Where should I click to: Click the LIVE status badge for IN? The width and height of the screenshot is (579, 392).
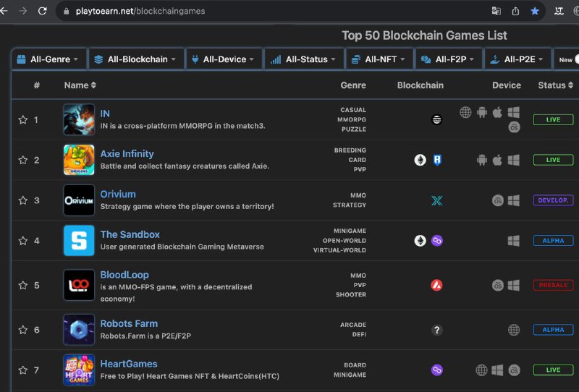click(x=553, y=119)
